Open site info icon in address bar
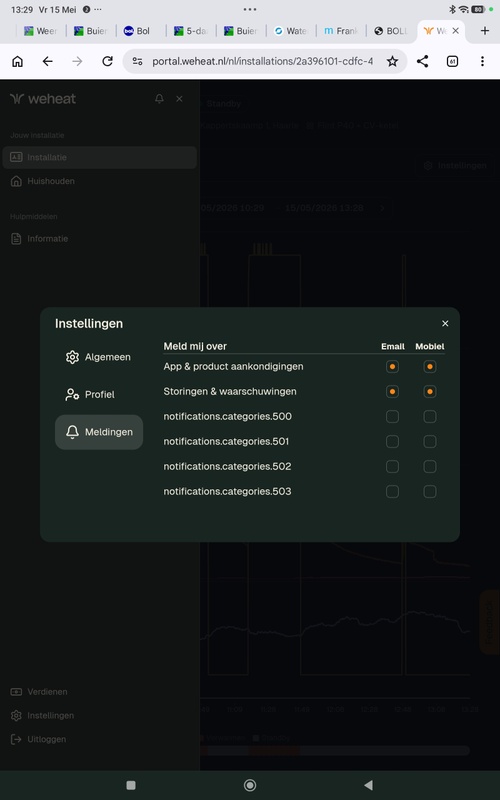 point(137,61)
